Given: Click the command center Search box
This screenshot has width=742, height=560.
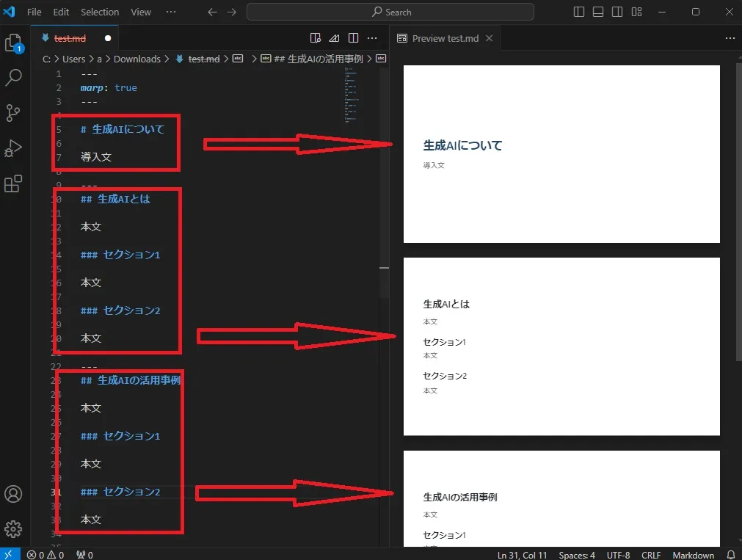Looking at the screenshot, I should (x=390, y=12).
